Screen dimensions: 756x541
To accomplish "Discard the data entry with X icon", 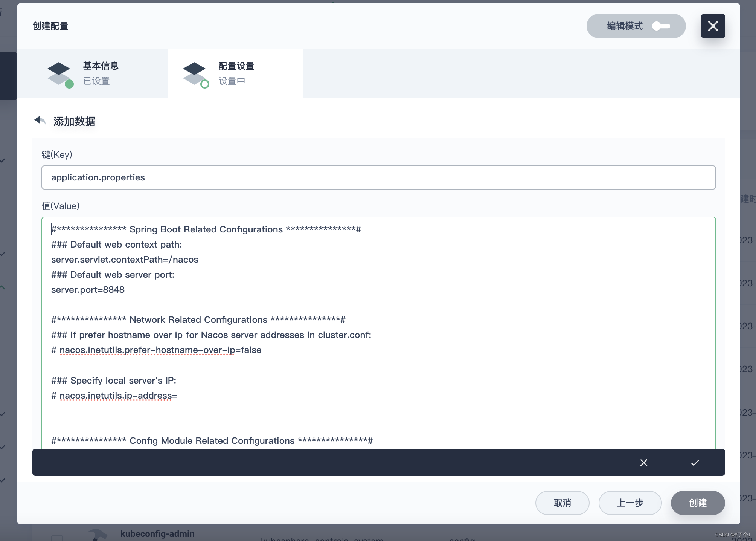I will (644, 463).
